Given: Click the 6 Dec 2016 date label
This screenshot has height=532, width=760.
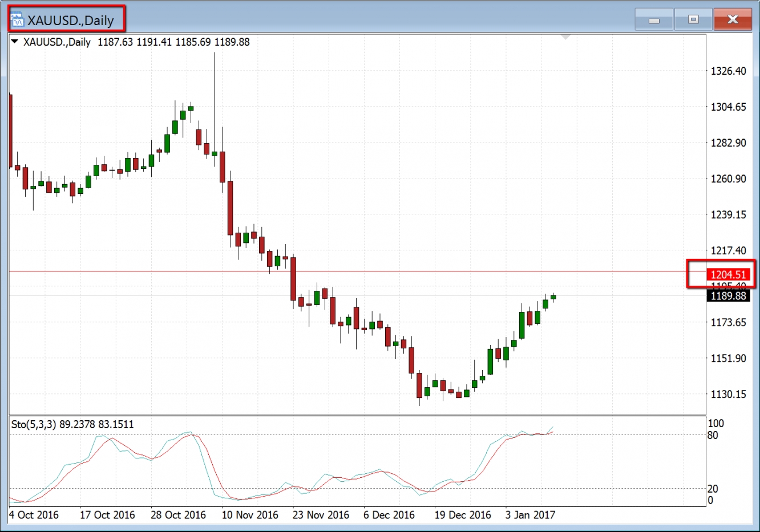Looking at the screenshot, I should coord(389,515).
